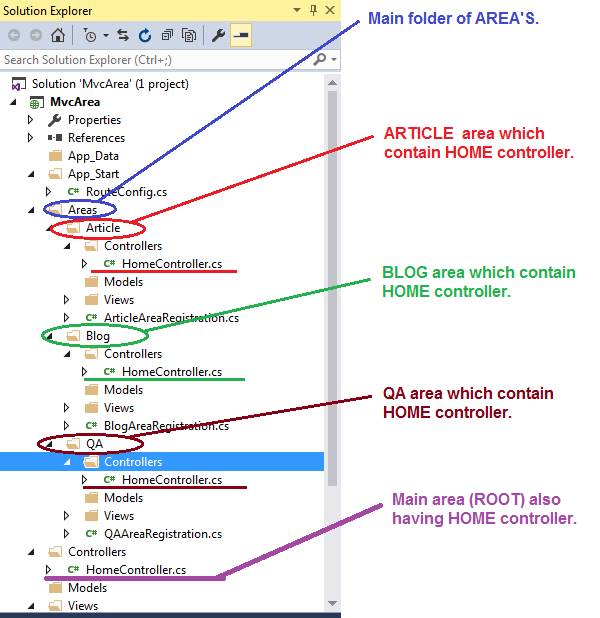600x618 pixels.
Task: Click the Pending Changes Filter clock icon
Action: (90, 35)
